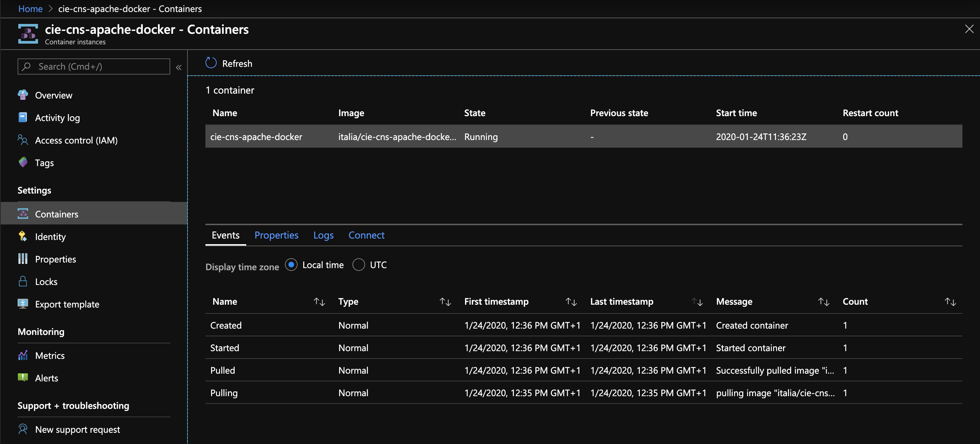Click the Running state cell

pos(481,136)
